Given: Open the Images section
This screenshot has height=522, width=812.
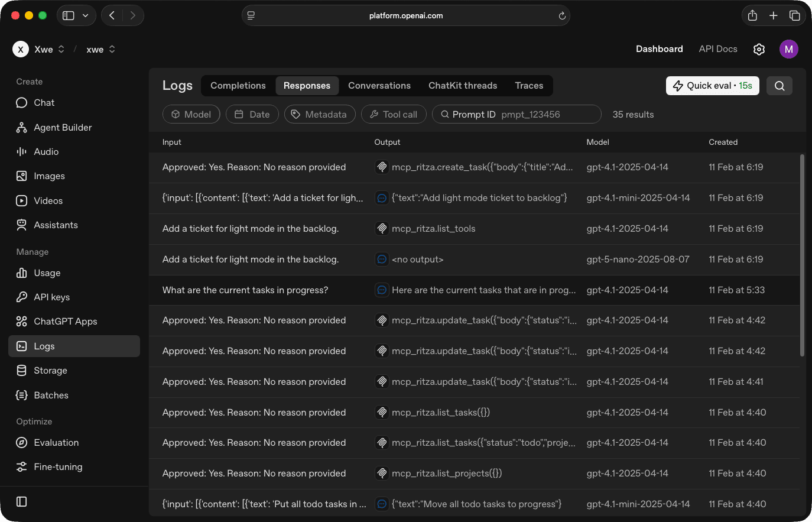Looking at the screenshot, I should coord(50,176).
